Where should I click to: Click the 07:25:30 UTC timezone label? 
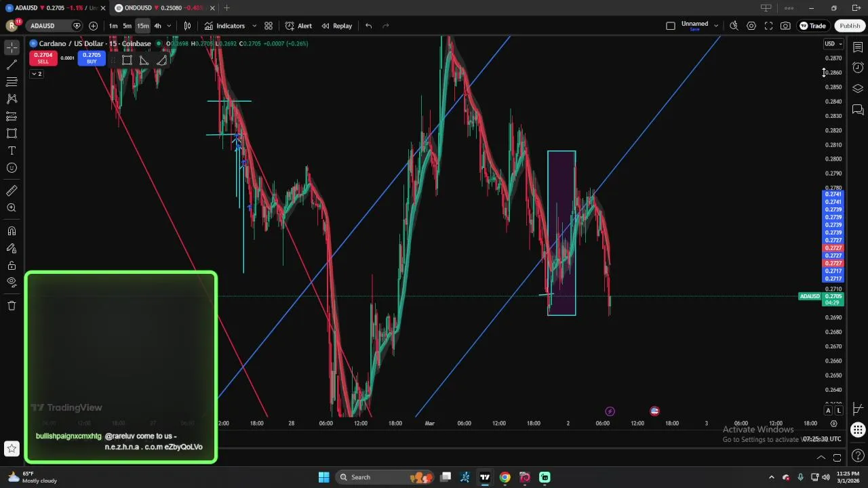click(x=822, y=439)
